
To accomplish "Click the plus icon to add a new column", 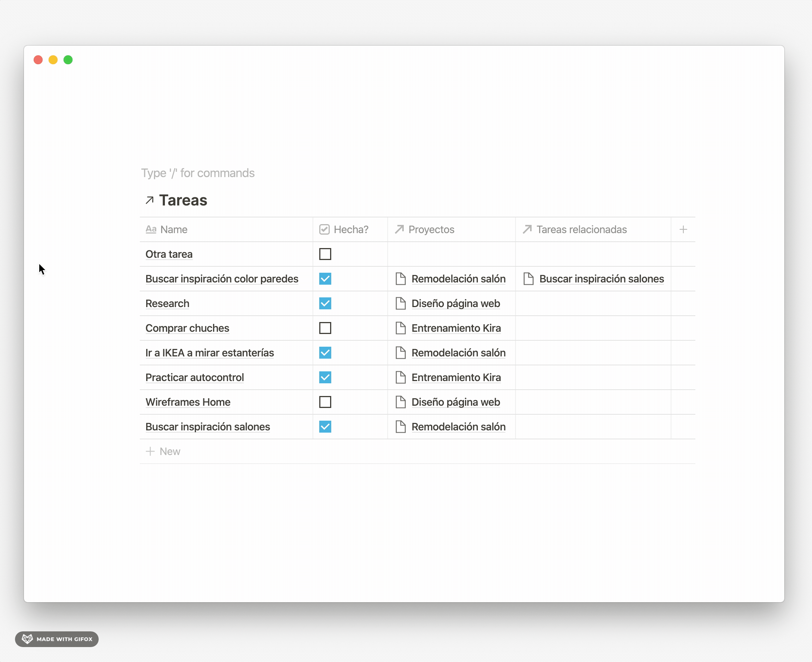I will [x=683, y=229].
